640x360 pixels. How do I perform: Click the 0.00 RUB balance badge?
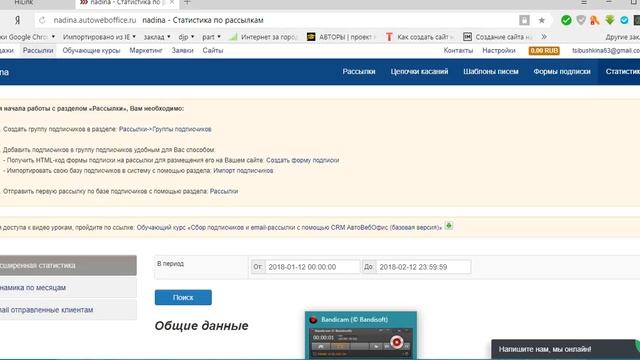click(x=544, y=51)
